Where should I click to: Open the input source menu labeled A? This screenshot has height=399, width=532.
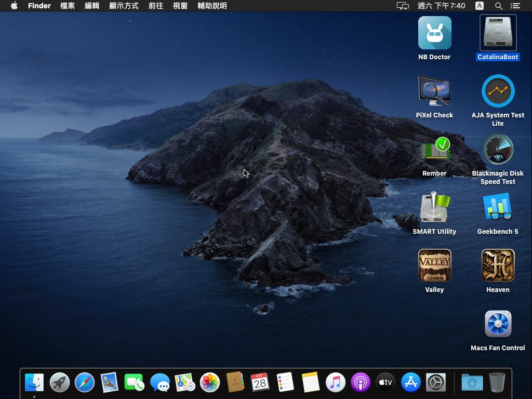pyautogui.click(x=479, y=6)
